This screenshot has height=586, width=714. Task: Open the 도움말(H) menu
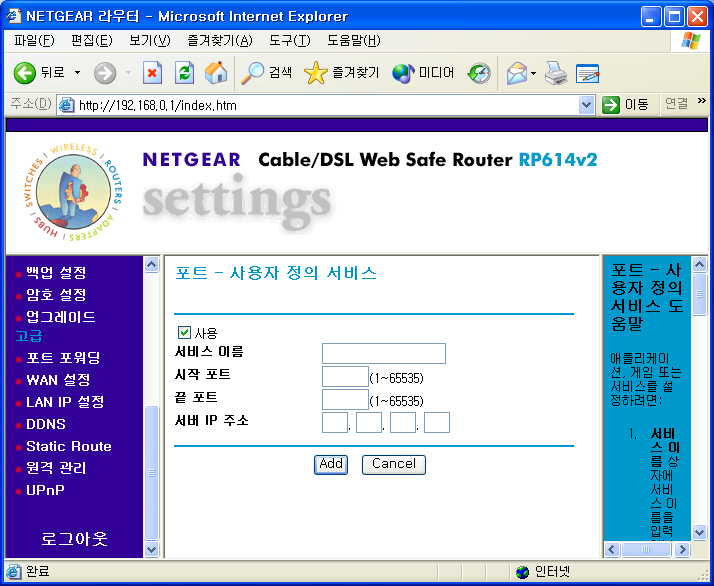(x=353, y=41)
